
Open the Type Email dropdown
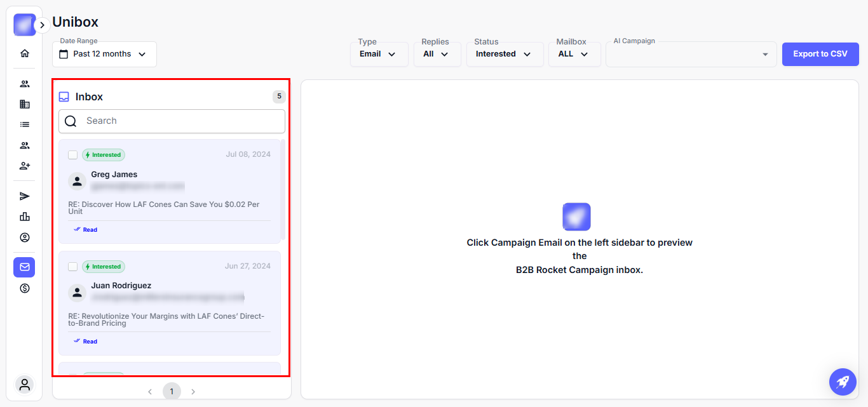click(379, 54)
